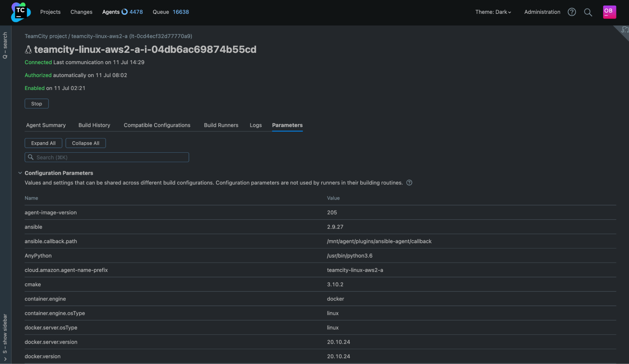
Task: Click the Connected status text
Action: pos(38,62)
